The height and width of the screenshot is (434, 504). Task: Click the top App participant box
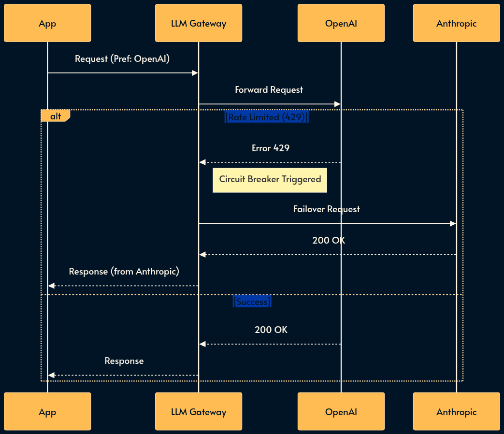coord(47,23)
